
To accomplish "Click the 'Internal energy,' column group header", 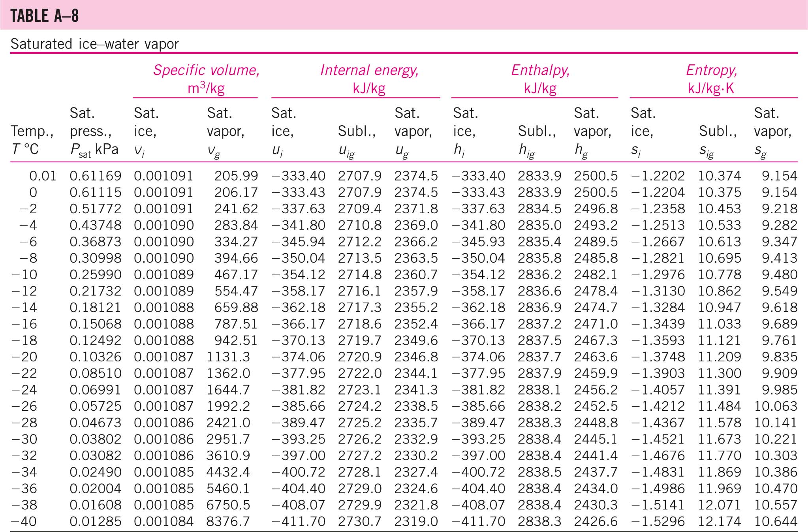I will [369, 70].
